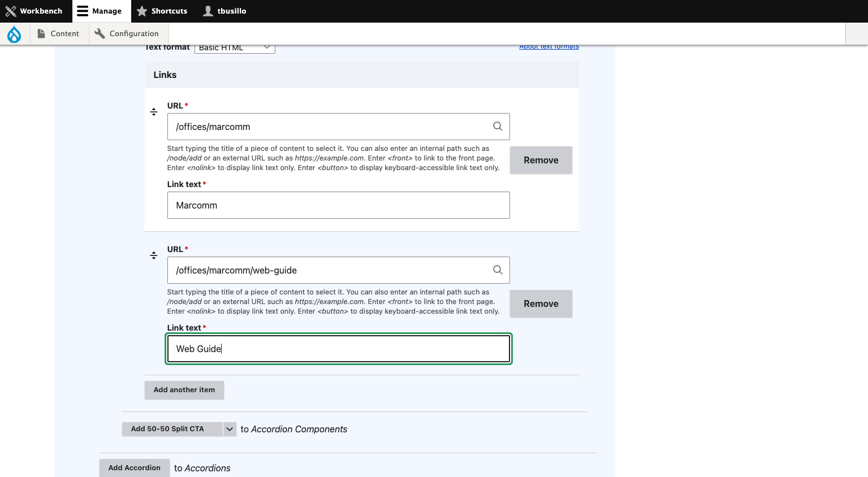The width and height of the screenshot is (868, 477).
Task: Open the About text formats link
Action: (x=549, y=46)
